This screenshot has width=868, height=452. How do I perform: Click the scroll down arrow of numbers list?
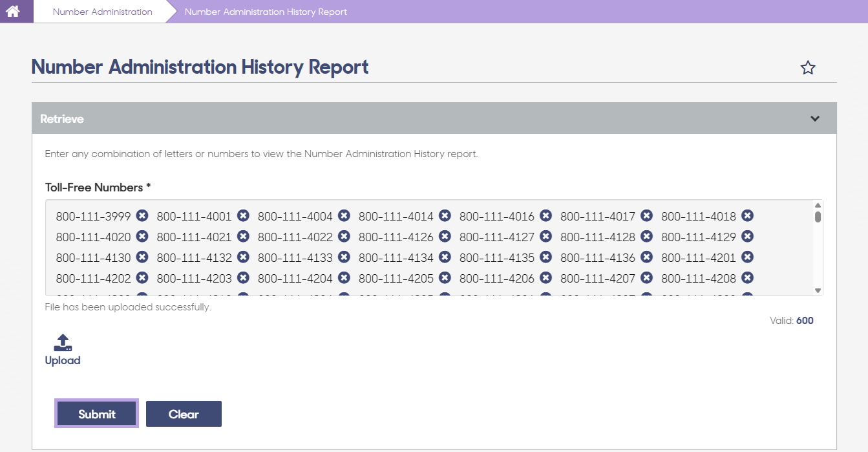click(x=818, y=290)
